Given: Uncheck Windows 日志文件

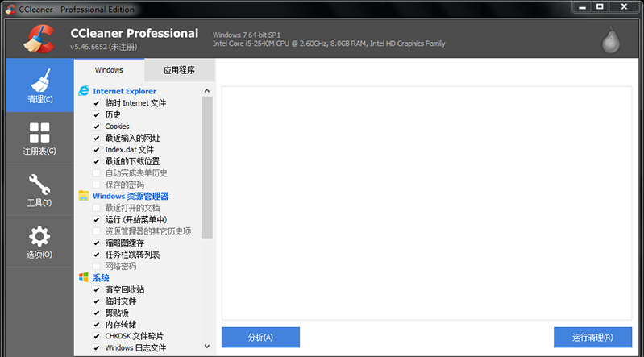Looking at the screenshot, I should click(97, 347).
